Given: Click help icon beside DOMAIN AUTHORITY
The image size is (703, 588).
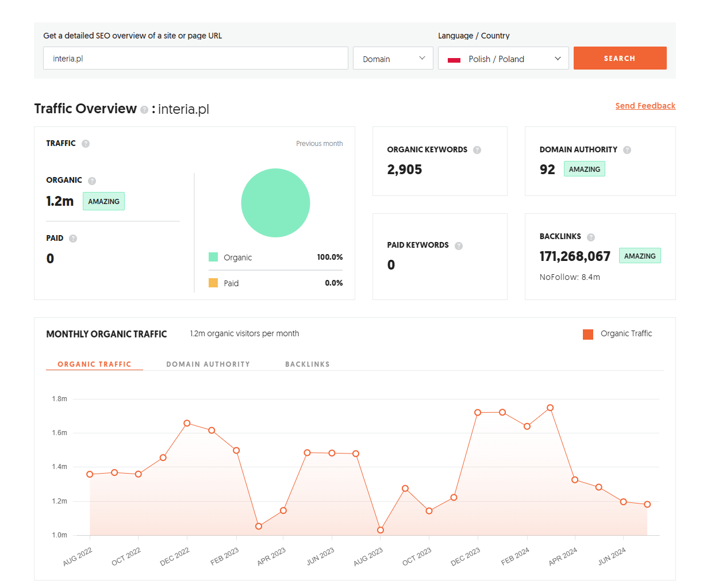Looking at the screenshot, I should point(627,150).
